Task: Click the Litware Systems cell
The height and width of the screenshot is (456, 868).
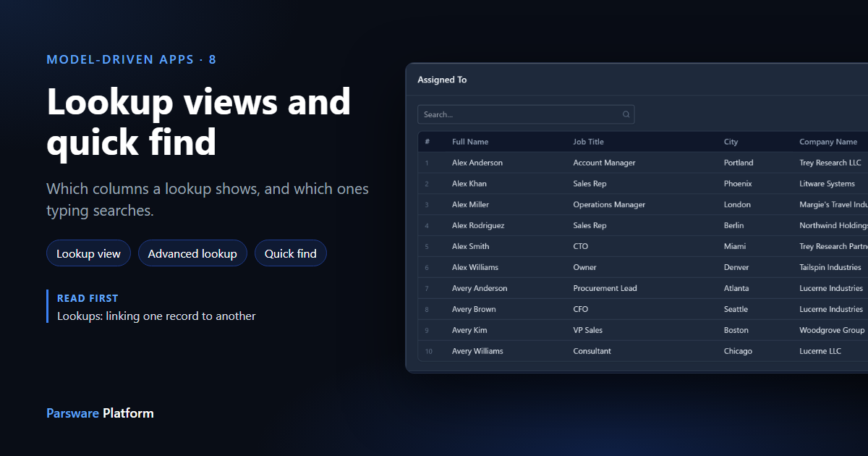Action: coord(827,184)
